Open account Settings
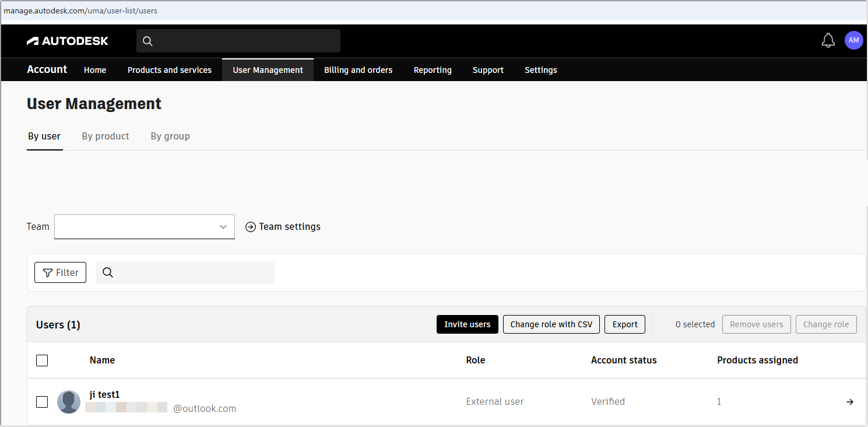Viewport: 868px width, 427px height. 541,70
